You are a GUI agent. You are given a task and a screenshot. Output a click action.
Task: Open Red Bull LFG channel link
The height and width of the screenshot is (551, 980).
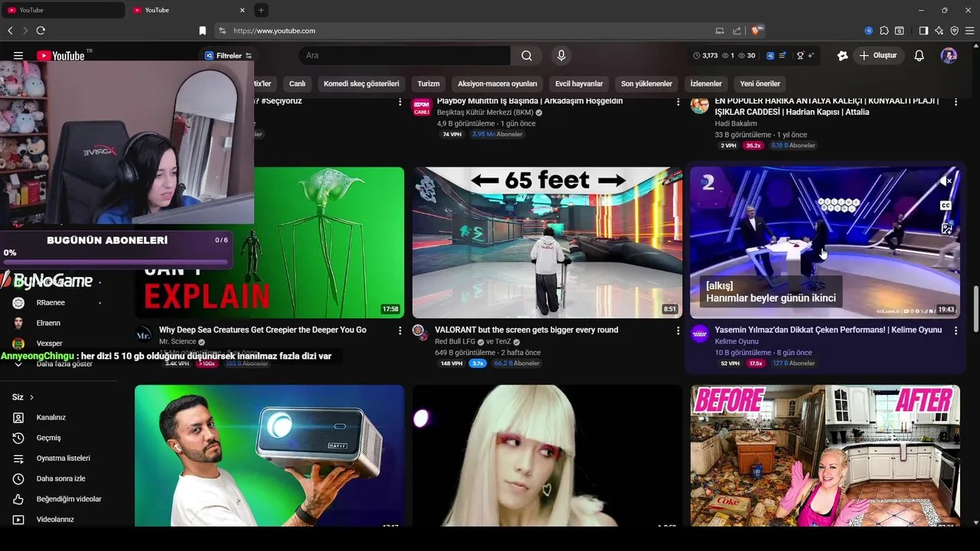[x=455, y=342]
